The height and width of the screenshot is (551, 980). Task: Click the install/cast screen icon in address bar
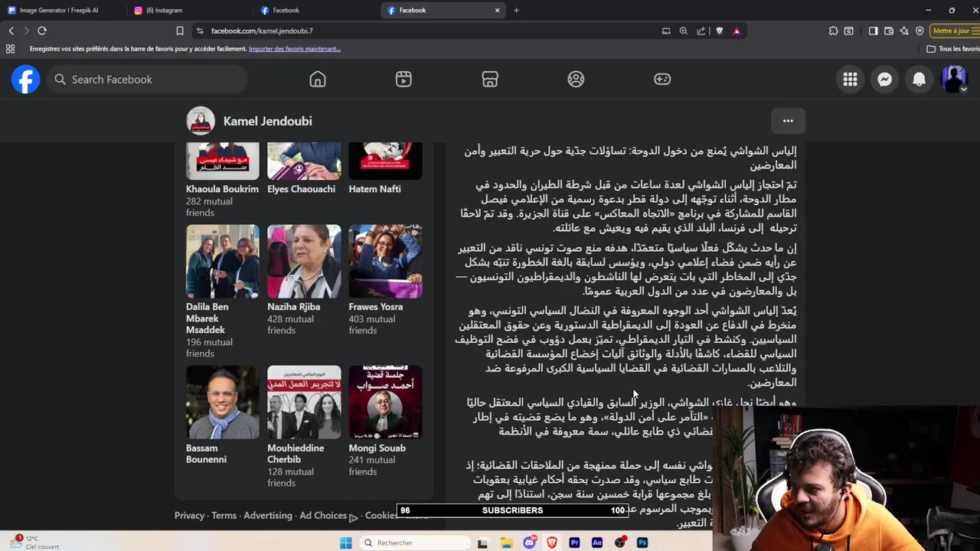tap(666, 31)
